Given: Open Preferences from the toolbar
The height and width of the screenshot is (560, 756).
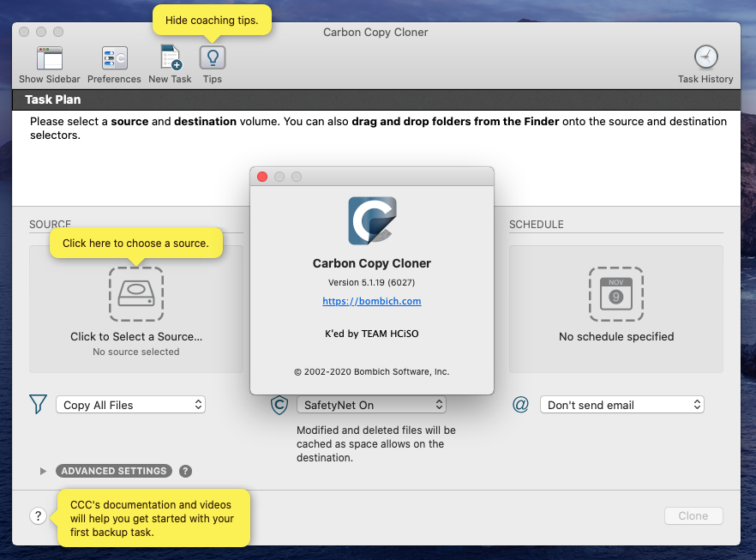Looking at the screenshot, I should click(x=114, y=58).
